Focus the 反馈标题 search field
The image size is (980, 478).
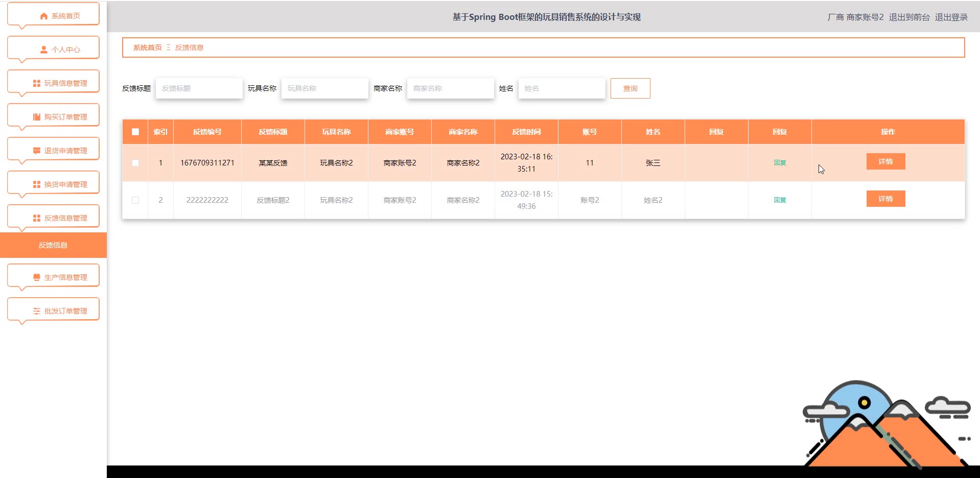point(199,88)
